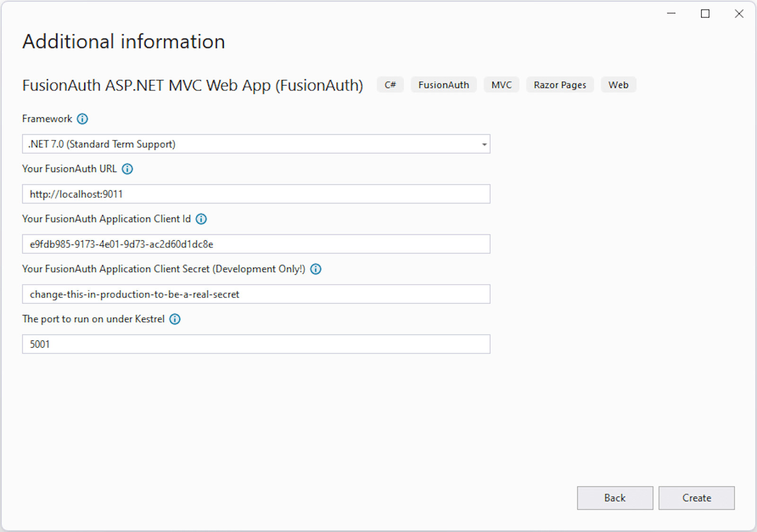
Task: Select the MVC tag
Action: click(x=501, y=85)
